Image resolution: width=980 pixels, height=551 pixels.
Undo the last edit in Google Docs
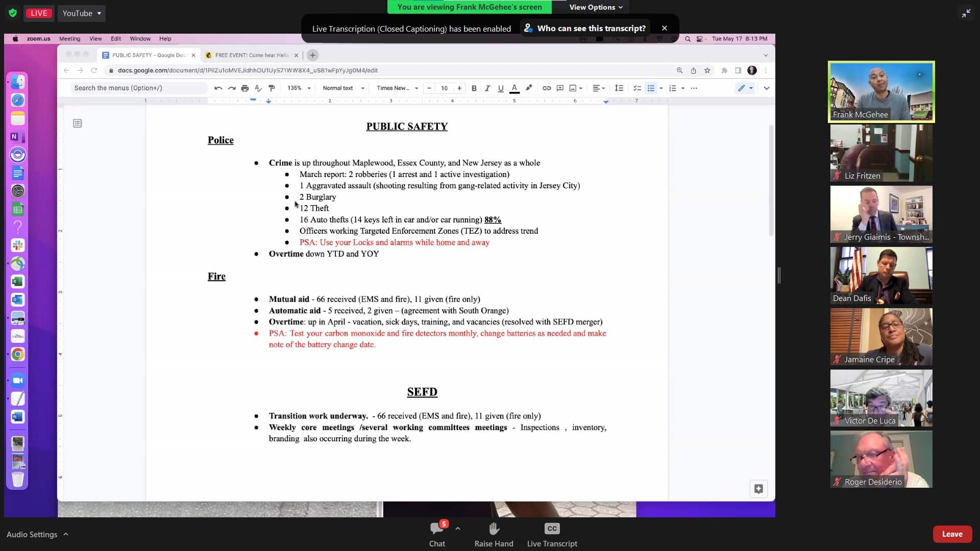(218, 88)
